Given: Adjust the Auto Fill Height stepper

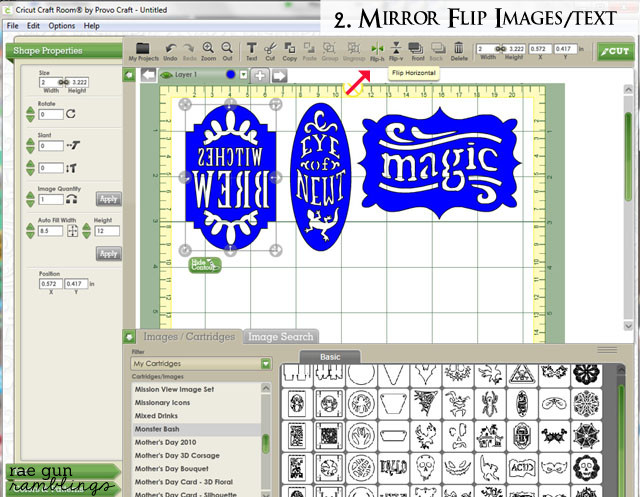Looking at the screenshot, I should coord(87,231).
